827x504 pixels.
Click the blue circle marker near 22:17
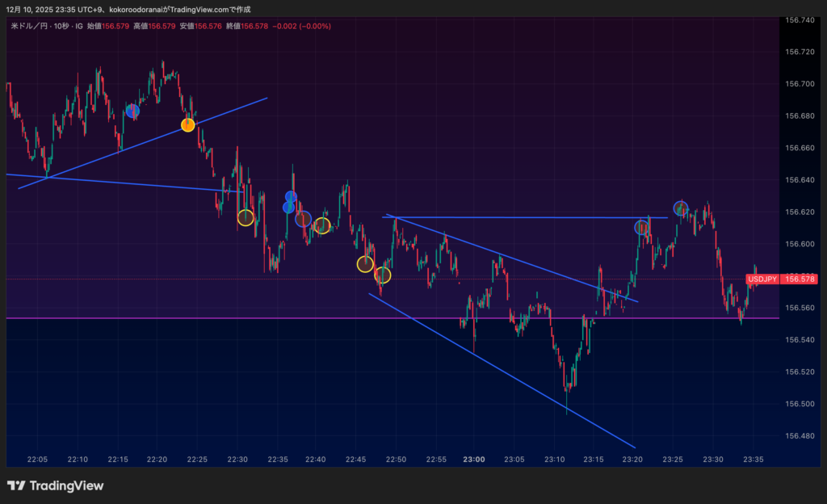click(x=132, y=111)
